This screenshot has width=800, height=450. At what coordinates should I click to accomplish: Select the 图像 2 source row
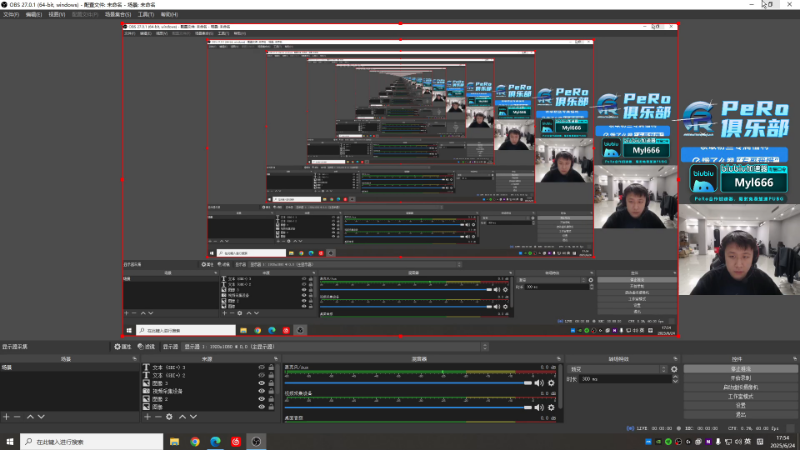(x=209, y=399)
